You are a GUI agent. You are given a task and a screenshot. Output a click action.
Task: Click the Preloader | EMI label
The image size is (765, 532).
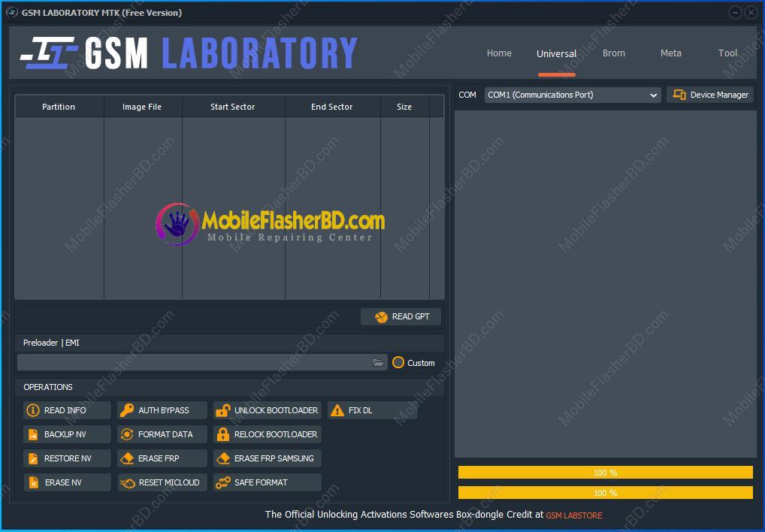point(51,343)
